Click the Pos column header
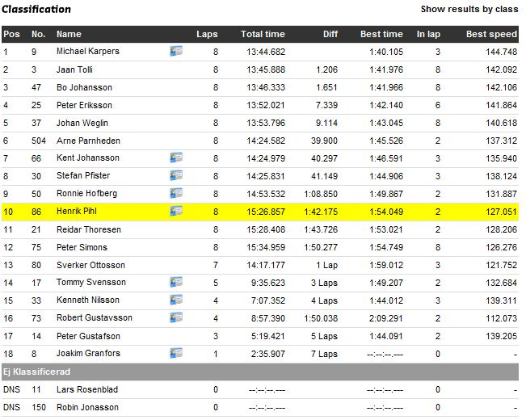This screenshot has height=420, width=526. tap(12, 34)
